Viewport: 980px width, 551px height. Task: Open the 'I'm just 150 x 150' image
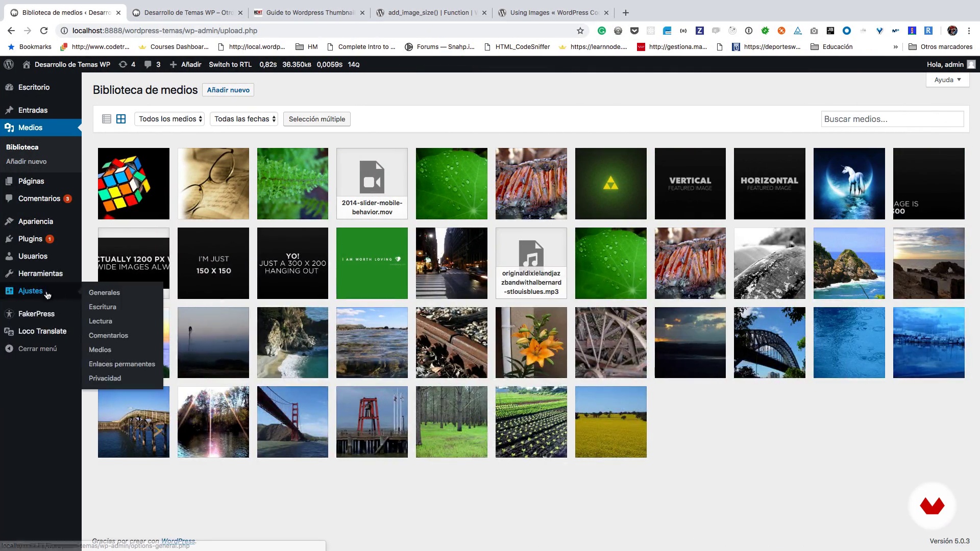[x=213, y=263]
